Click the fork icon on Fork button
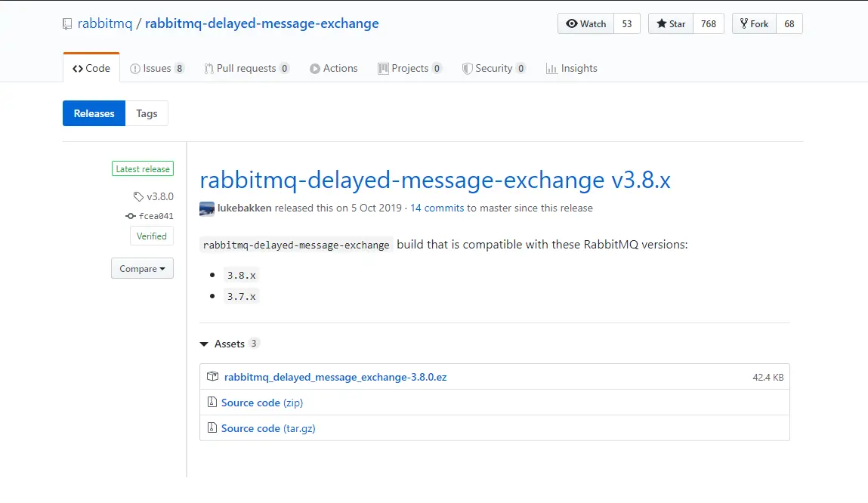The width and height of the screenshot is (868, 503). (x=744, y=24)
